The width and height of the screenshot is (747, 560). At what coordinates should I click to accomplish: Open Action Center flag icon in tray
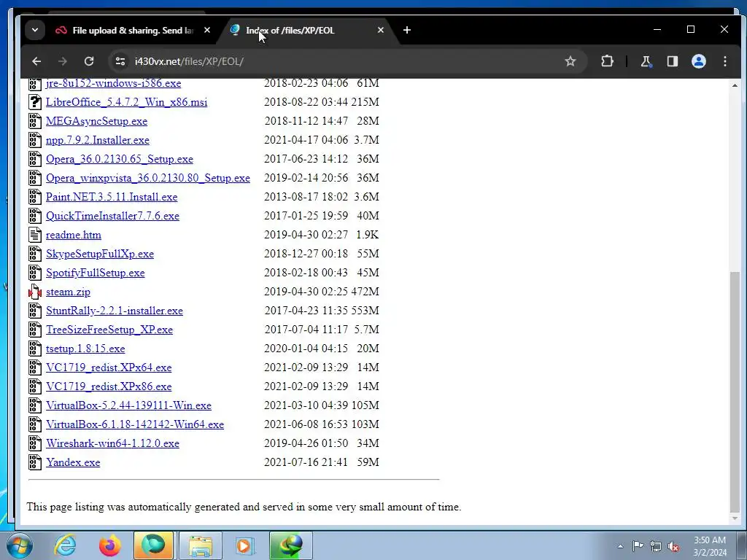pos(638,546)
